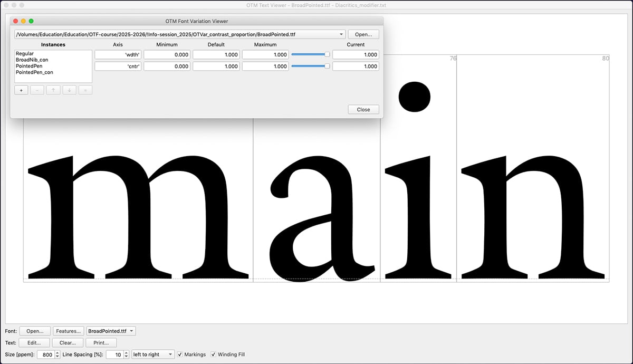Viewport: 633px width, 364px height.
Task: Click the 'cntr' axis name field
Action: [118, 66]
